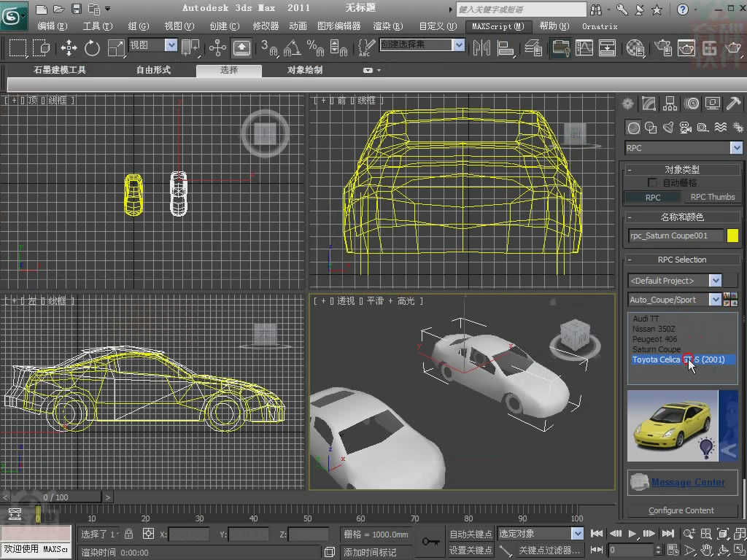
Task: Open the Hierarchy command panel tab
Action: pyautogui.click(x=670, y=104)
